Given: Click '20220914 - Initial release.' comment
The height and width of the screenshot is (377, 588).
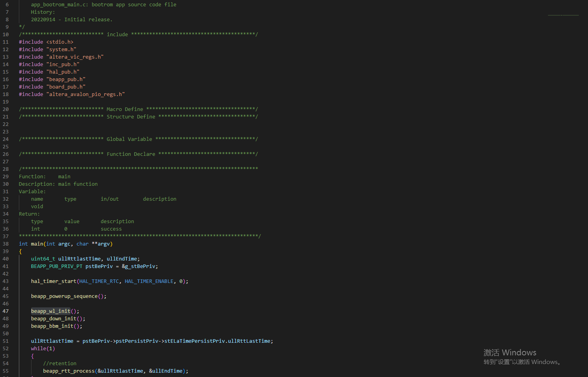Looking at the screenshot, I should [72, 20].
